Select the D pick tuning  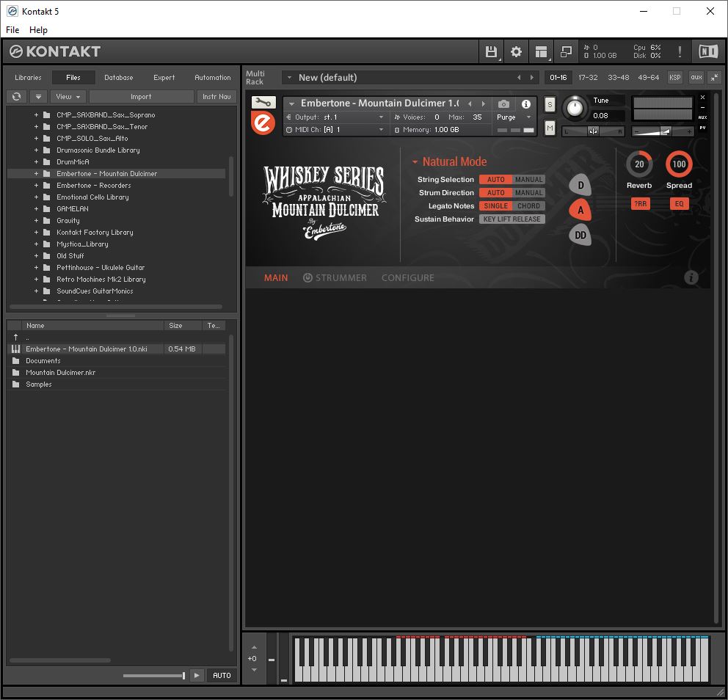pyautogui.click(x=580, y=185)
